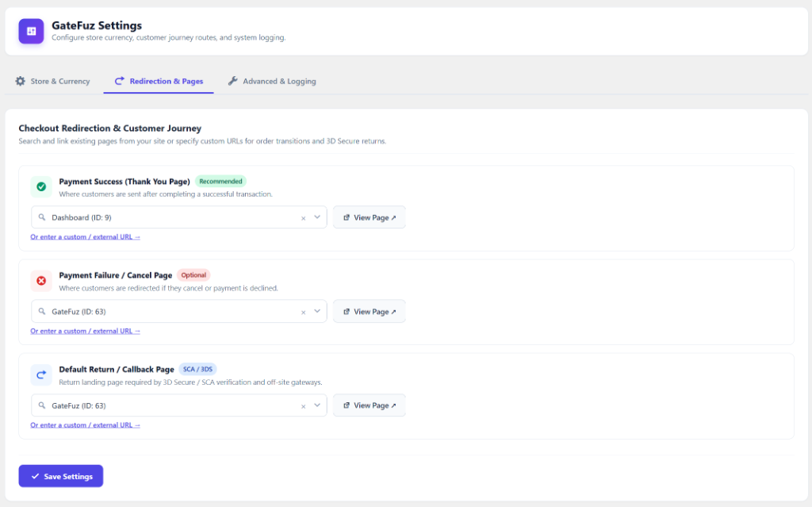Image resolution: width=812 pixels, height=507 pixels.
Task: Click into the Dashboard (ID: 9) search field
Action: (178, 217)
